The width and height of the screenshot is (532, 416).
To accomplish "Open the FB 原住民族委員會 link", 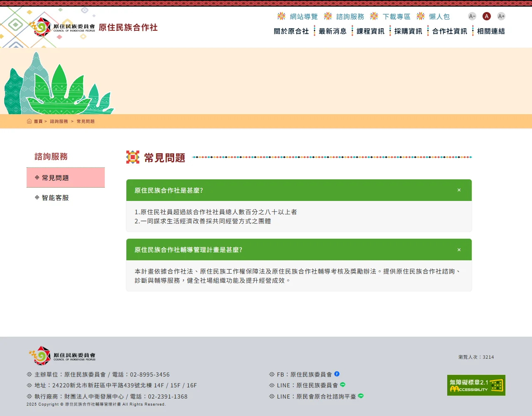I will 304,374.
